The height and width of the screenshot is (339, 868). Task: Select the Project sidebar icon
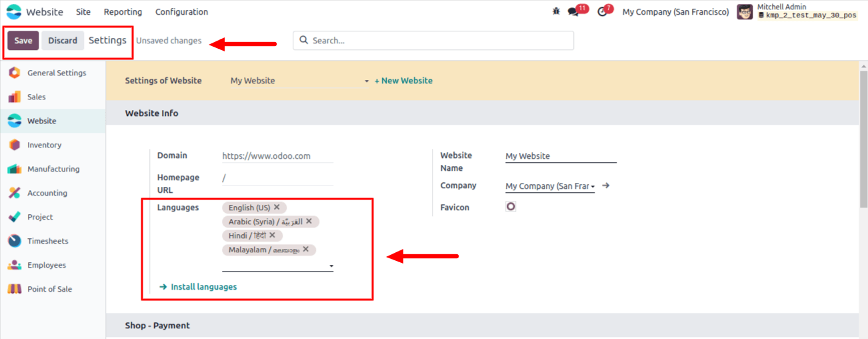pos(15,217)
